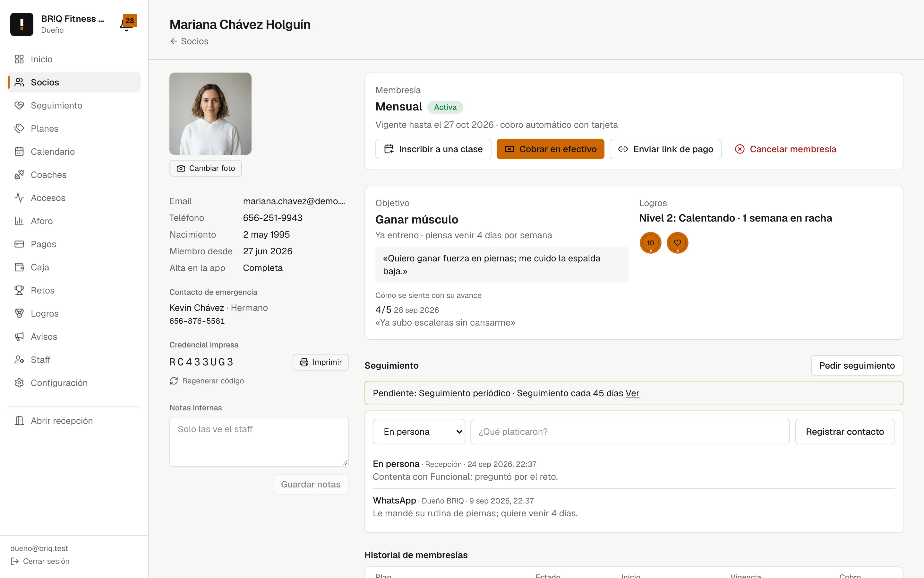The width and height of the screenshot is (924, 578).
Task: Click Guardar notas button
Action: (311, 484)
